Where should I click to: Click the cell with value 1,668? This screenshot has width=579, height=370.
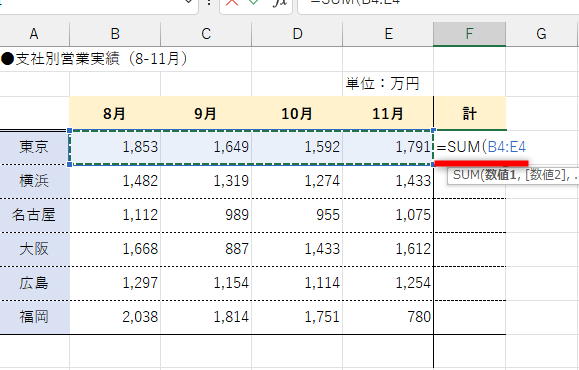[115, 249]
